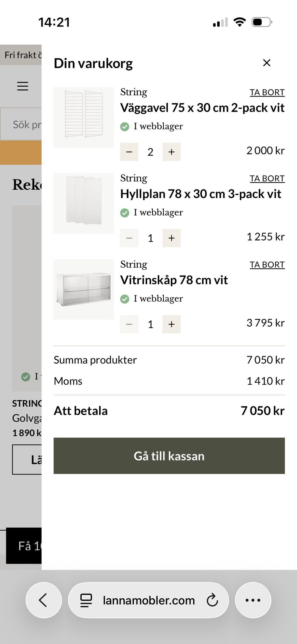Screen dimensions: 297x644
Task: Open the Safari more options menu
Action: (253, 600)
